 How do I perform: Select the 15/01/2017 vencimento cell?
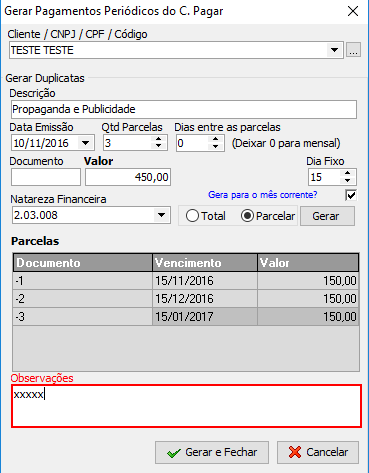[205, 317]
